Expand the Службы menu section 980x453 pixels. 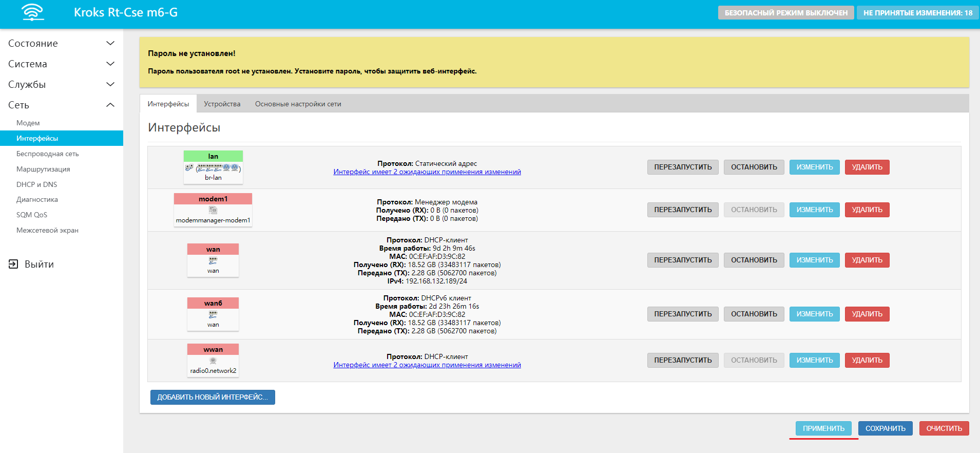110,84
